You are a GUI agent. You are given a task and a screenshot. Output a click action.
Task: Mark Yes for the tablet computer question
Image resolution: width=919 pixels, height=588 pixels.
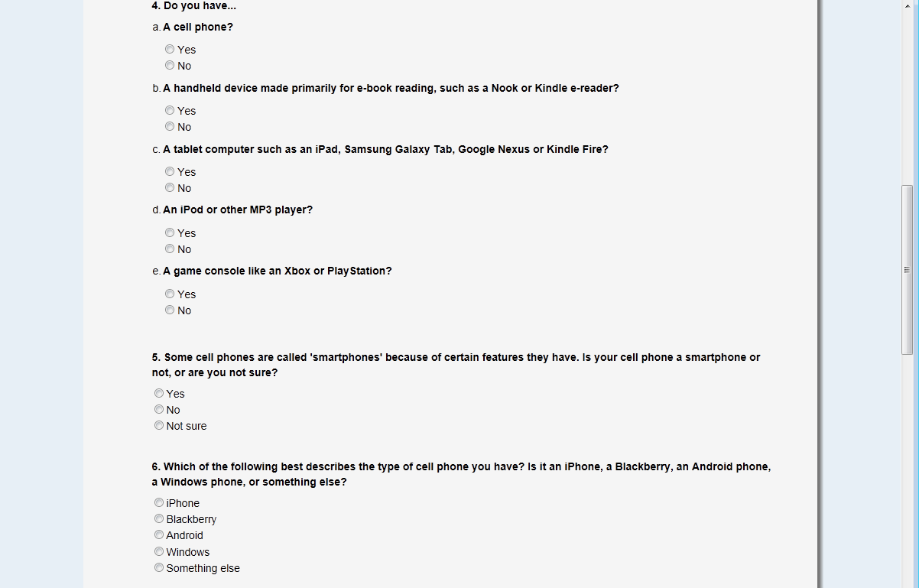(170, 171)
